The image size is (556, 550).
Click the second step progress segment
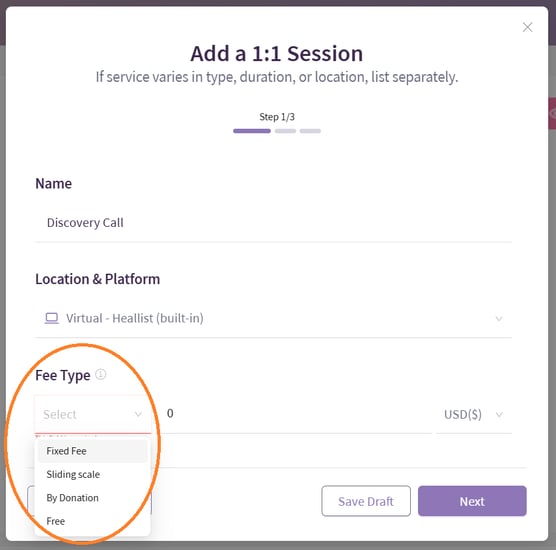pyautogui.click(x=285, y=131)
